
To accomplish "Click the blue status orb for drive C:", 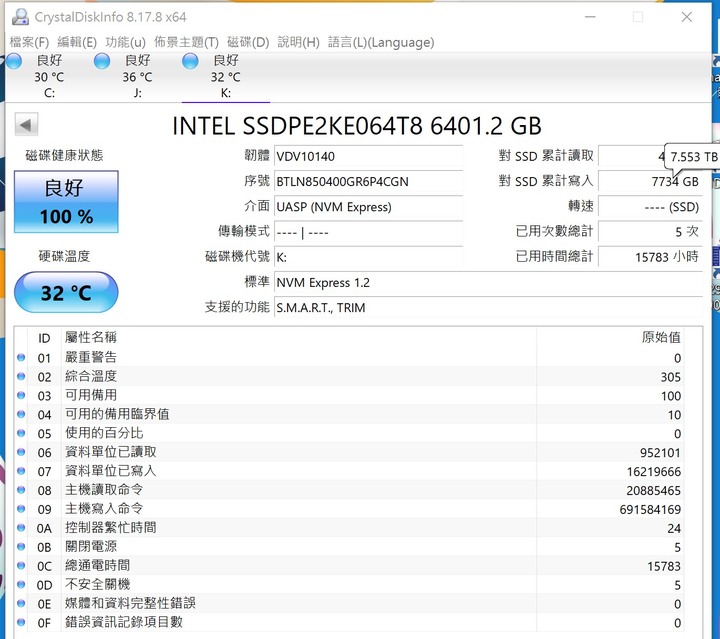I will (14, 61).
